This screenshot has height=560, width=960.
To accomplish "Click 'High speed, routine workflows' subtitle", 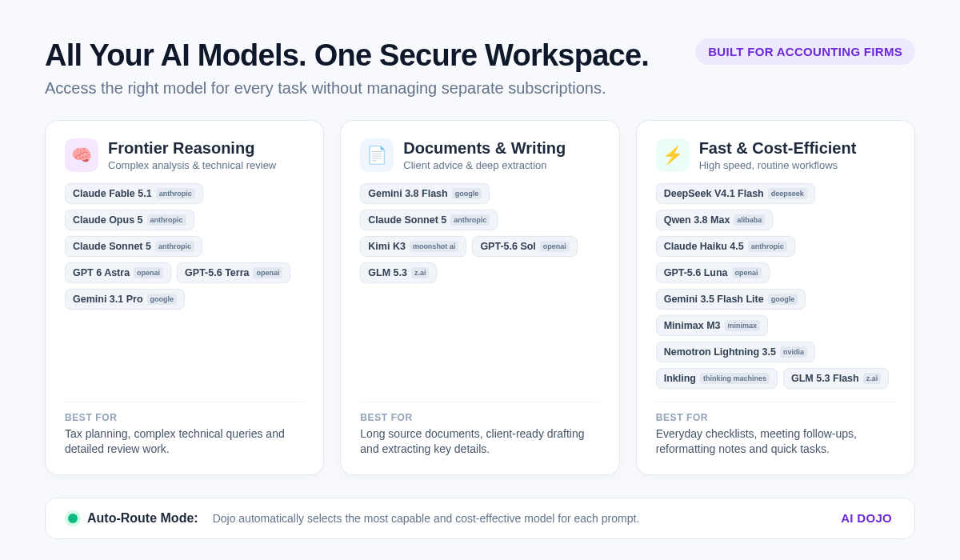I will tap(768, 166).
